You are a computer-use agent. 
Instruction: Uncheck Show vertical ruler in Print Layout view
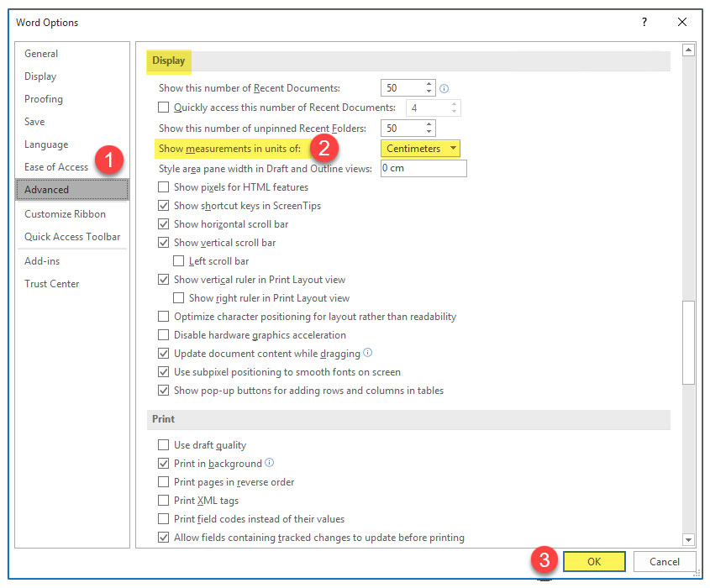click(163, 280)
